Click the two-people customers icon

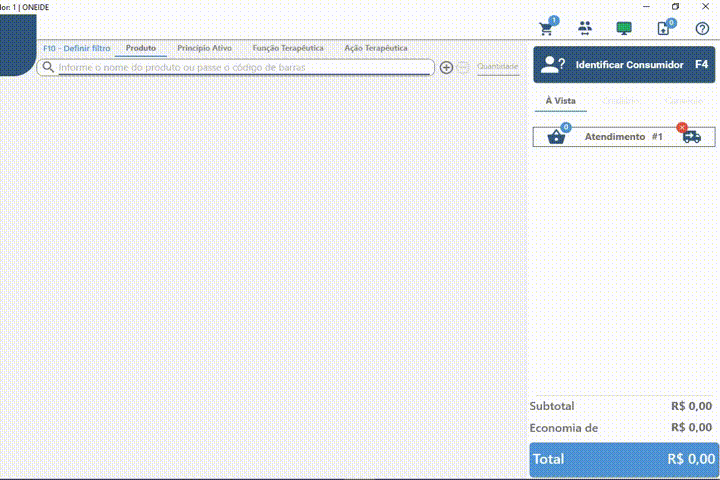[x=585, y=28]
